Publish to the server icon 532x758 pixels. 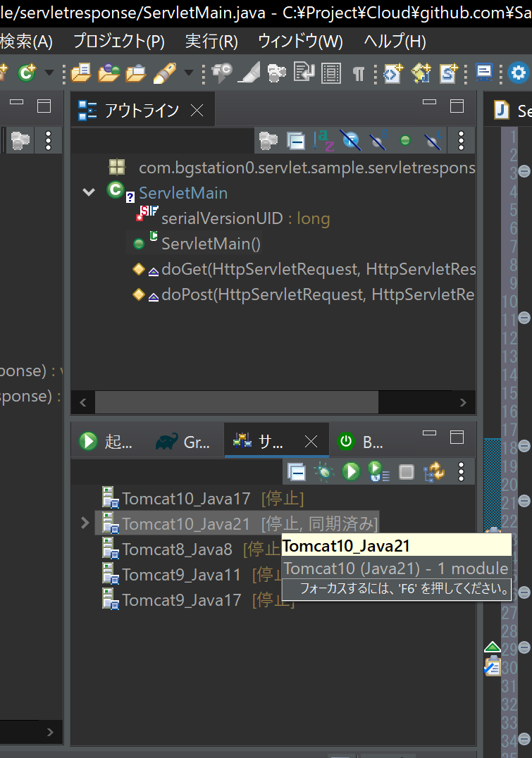point(434,472)
